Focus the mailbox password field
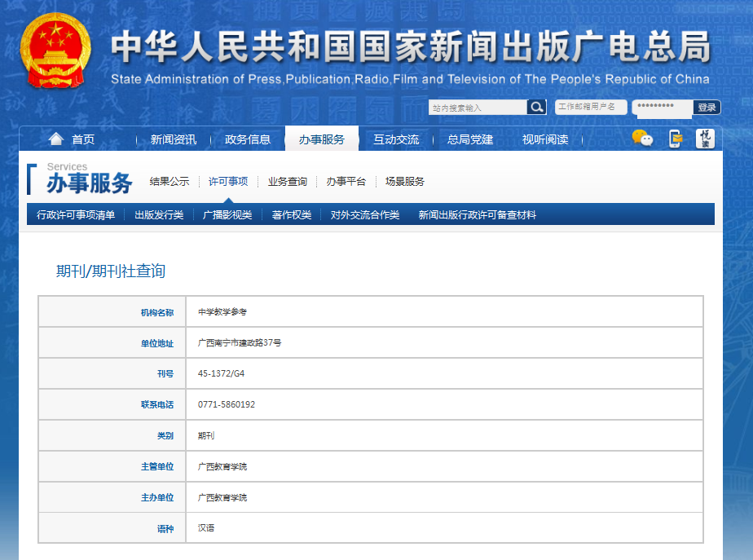The image size is (753, 560). (663, 107)
